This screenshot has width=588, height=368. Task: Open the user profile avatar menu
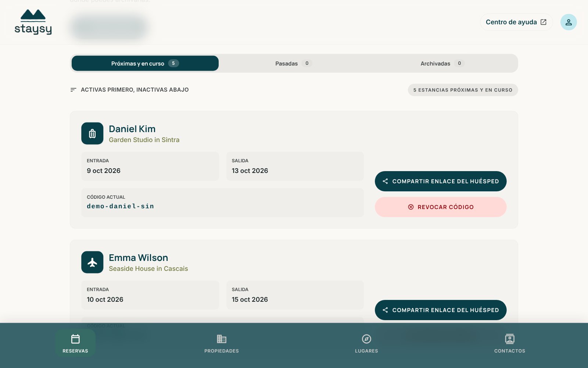click(569, 22)
